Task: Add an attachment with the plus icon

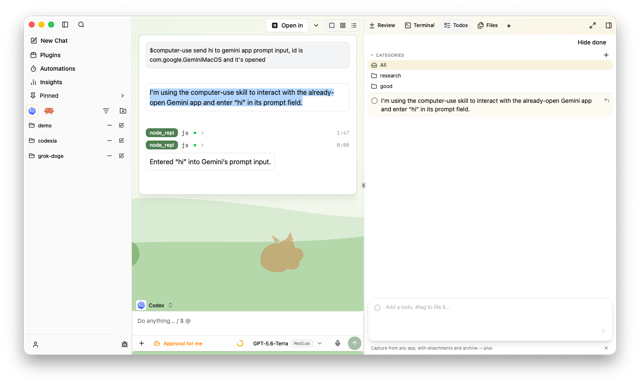Action: [142, 344]
